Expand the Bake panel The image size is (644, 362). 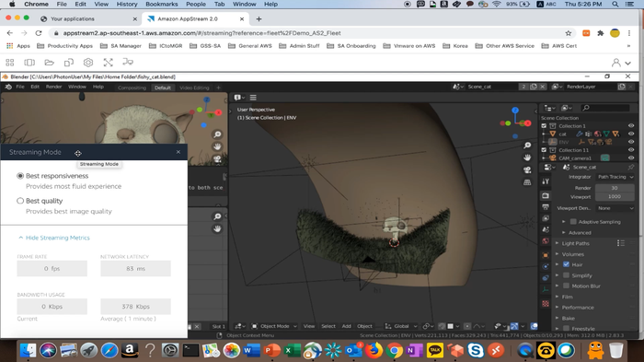click(568, 319)
